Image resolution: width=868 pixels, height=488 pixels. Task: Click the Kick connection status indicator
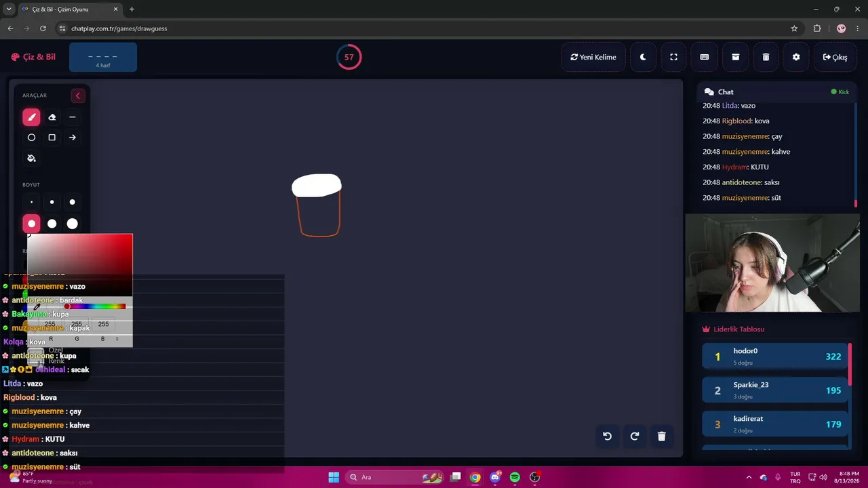point(840,91)
